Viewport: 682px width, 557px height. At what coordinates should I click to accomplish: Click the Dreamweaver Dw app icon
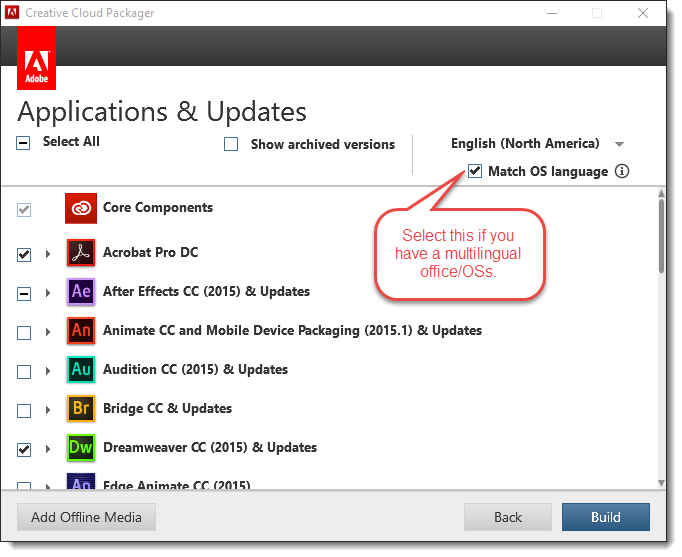click(x=81, y=448)
